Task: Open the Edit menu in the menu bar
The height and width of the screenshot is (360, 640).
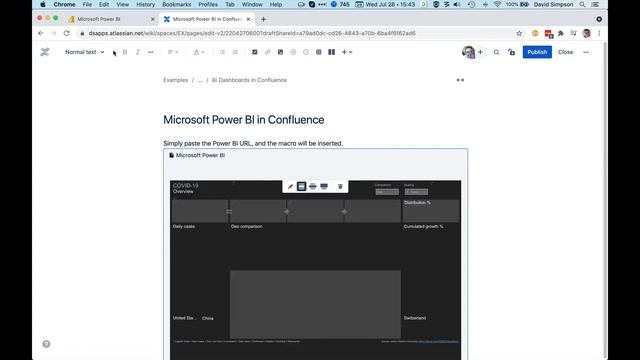Action: [104, 4]
